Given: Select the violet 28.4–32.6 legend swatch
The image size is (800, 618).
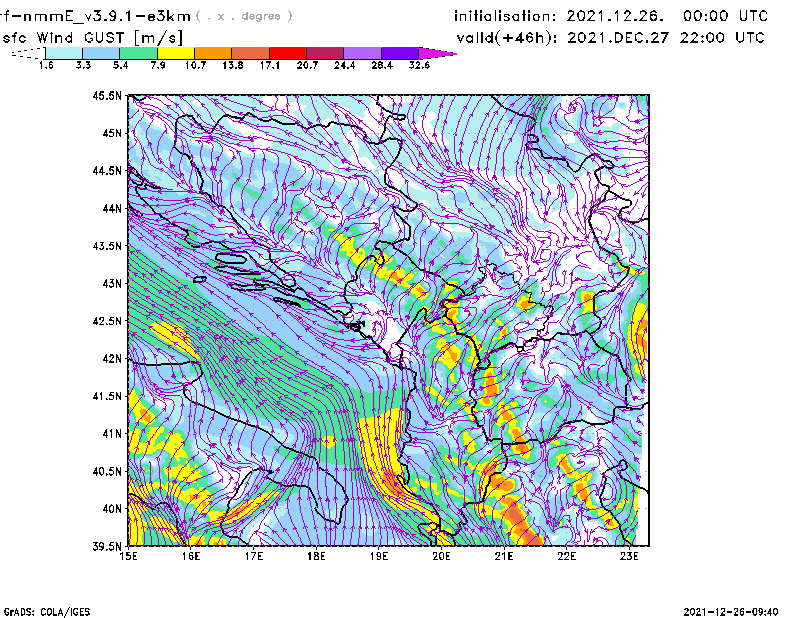Looking at the screenshot, I should click(399, 53).
